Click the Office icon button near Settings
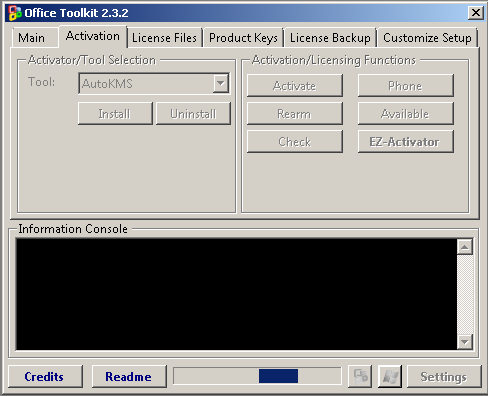The height and width of the screenshot is (396, 488). pyautogui.click(x=360, y=376)
